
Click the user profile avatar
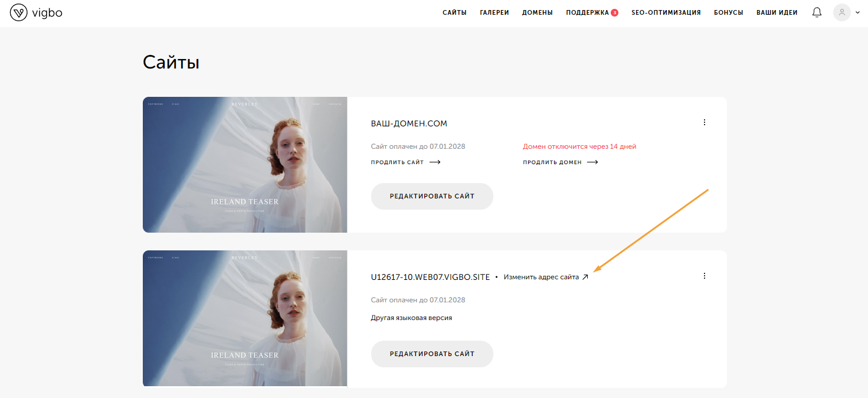pos(841,12)
